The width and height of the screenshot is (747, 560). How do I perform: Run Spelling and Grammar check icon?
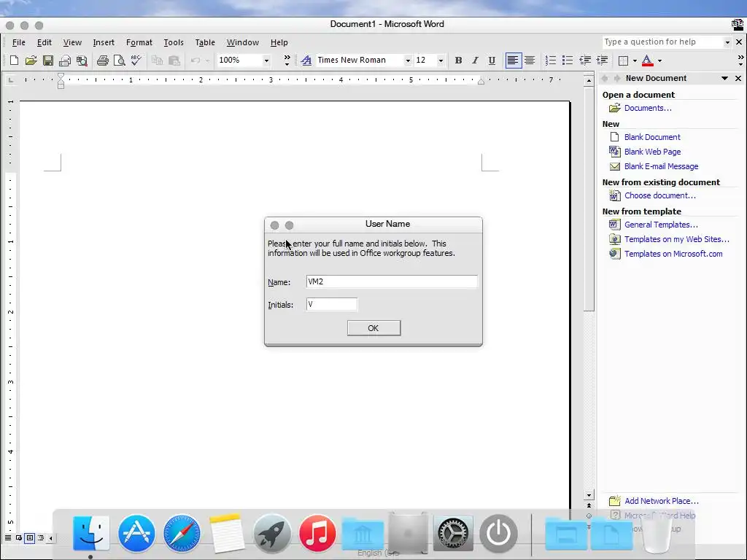coord(136,61)
